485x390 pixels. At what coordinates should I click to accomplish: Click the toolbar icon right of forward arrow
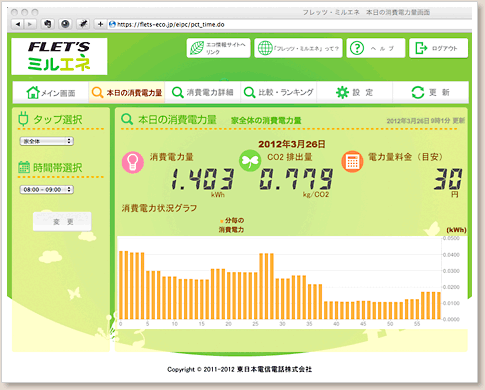tap(48, 24)
